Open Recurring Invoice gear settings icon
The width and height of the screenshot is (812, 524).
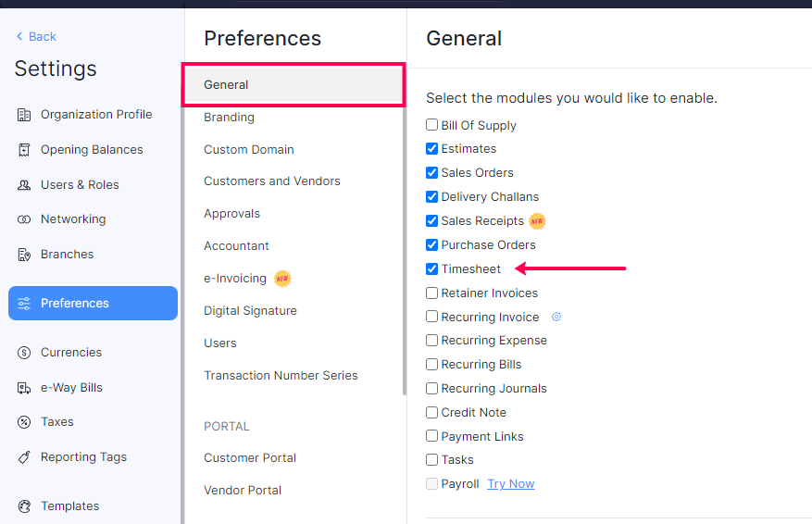click(556, 317)
